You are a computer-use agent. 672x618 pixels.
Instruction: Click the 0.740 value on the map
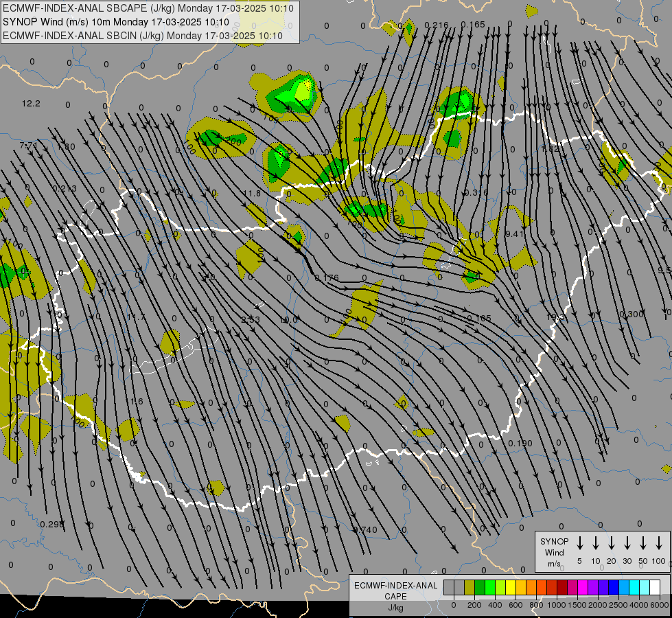(x=365, y=529)
